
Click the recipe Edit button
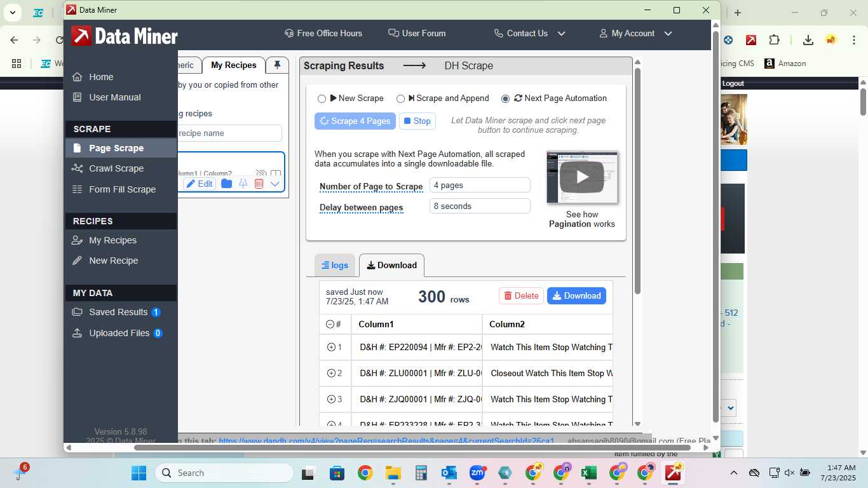[x=200, y=184]
